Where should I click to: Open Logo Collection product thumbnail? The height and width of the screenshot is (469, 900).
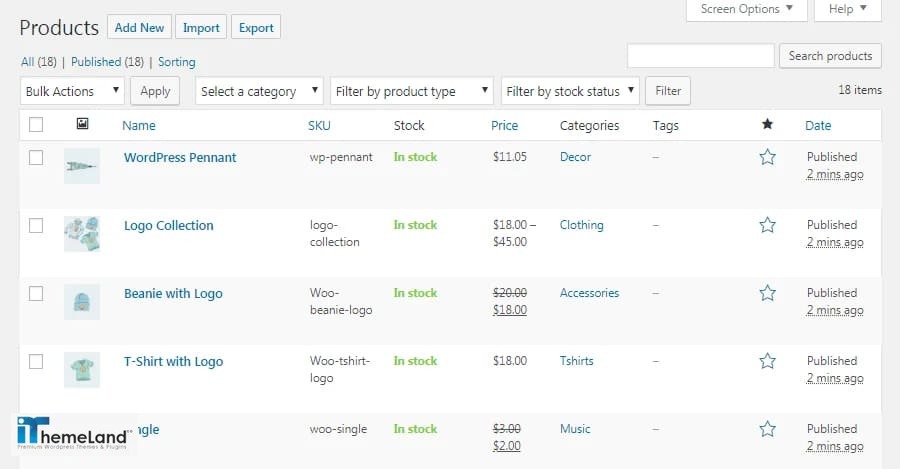(x=82, y=234)
